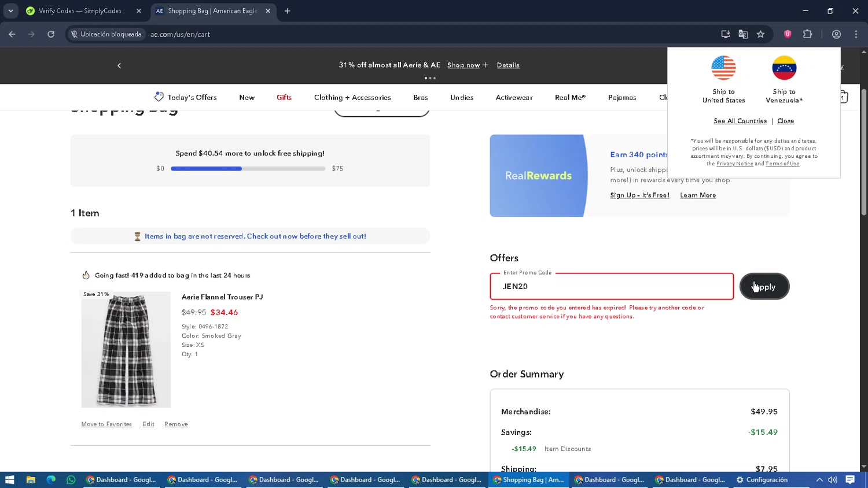The height and width of the screenshot is (488, 868).
Task: Open Aerie Flannel Trouser PJ product title
Action: 222,297
